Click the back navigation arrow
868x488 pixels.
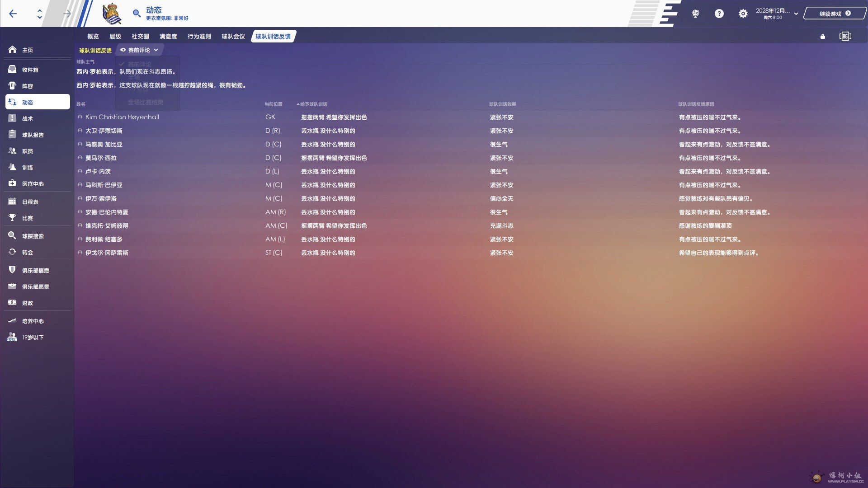(13, 14)
